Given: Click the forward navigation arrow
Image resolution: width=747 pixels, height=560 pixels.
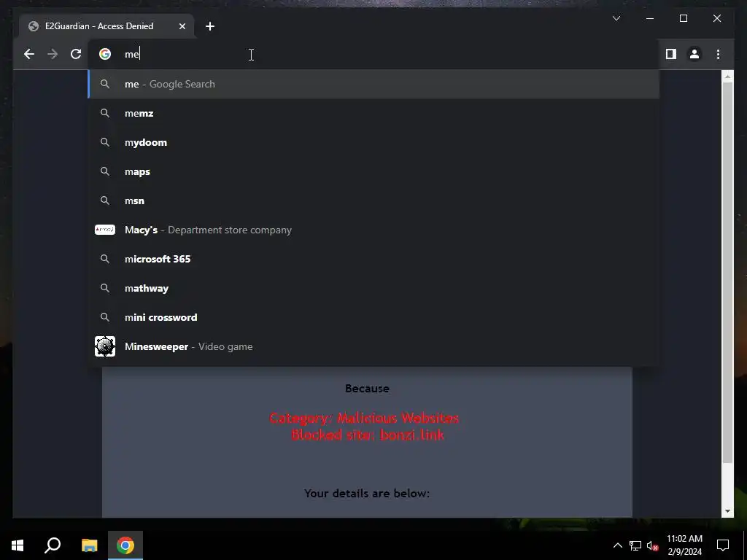Looking at the screenshot, I should click(53, 54).
